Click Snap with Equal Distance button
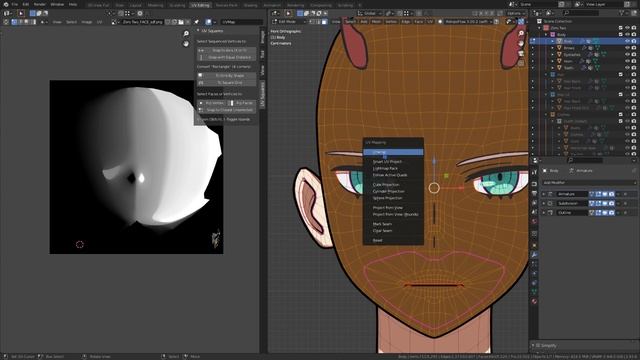Viewport: 640px width, 360px height. [x=227, y=58]
